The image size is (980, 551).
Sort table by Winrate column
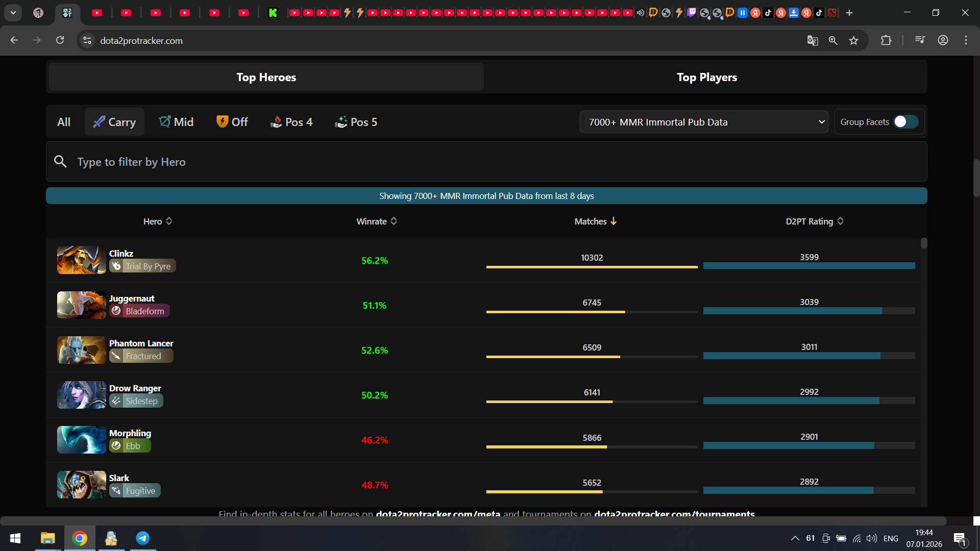click(376, 221)
